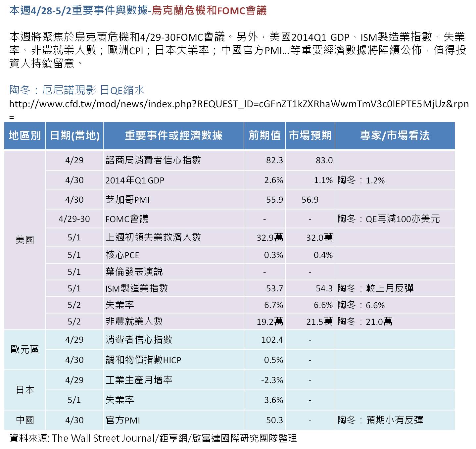This screenshot has width=476, height=449.
Task: Select market forecast 83.0
Action: pos(324,160)
